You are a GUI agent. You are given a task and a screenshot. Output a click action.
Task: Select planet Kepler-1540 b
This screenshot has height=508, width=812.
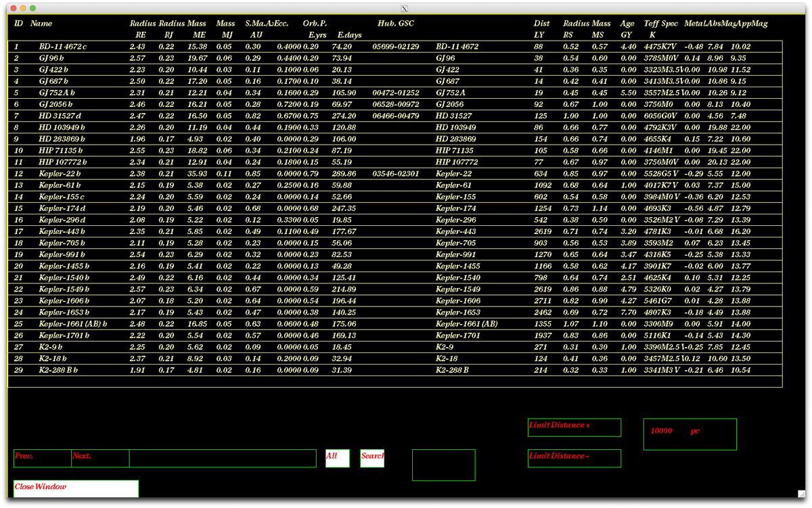coord(395,277)
